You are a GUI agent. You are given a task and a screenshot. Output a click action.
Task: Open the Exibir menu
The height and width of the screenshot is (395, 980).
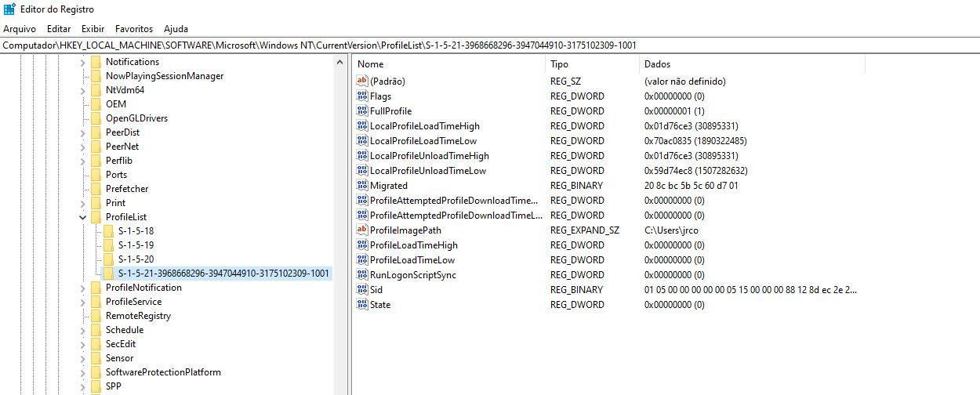pos(93,28)
